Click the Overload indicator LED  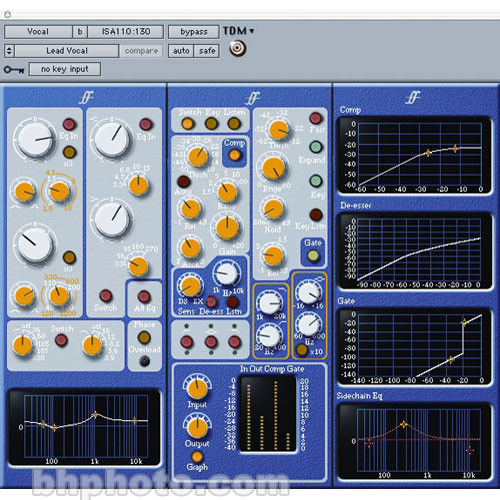144,361
